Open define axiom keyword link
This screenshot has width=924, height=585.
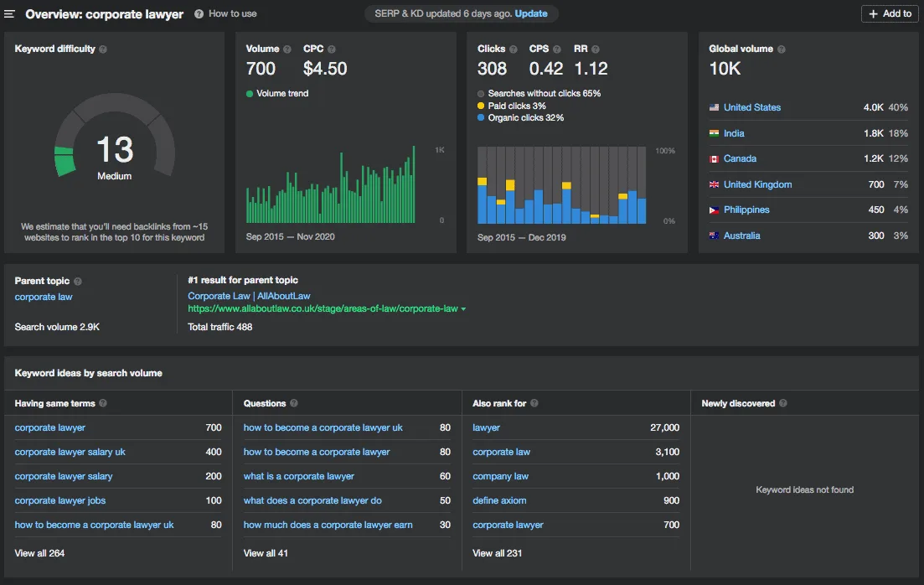point(500,500)
